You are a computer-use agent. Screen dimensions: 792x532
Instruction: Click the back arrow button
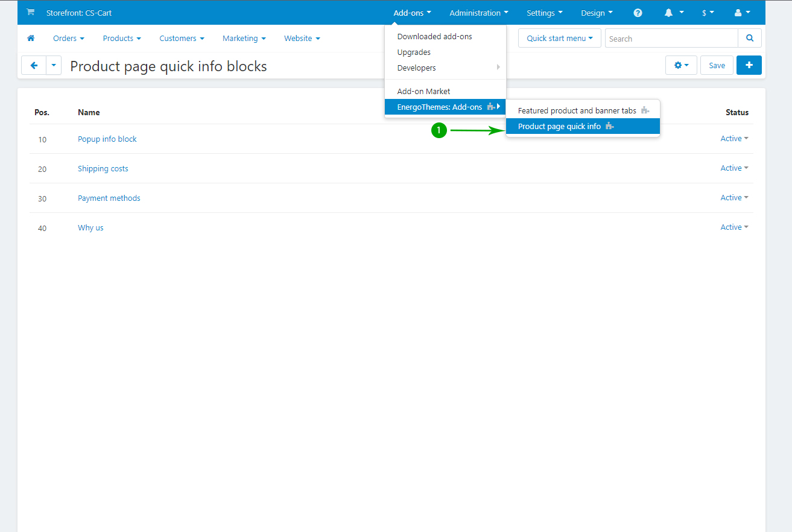(x=34, y=65)
